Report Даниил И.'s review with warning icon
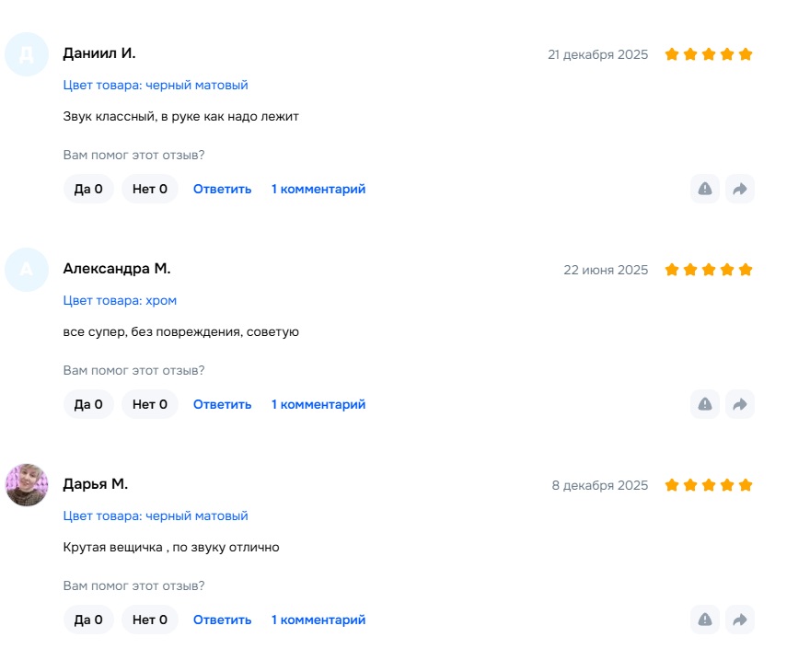This screenshot has width=810, height=672. point(705,189)
